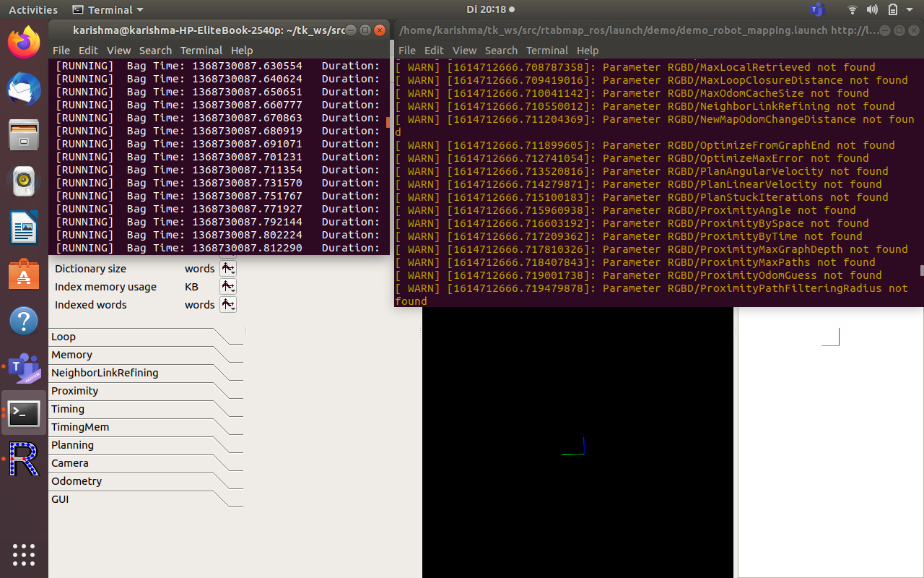Open Search menu in the karishma terminal window
The image size is (924, 578).
click(x=155, y=51)
